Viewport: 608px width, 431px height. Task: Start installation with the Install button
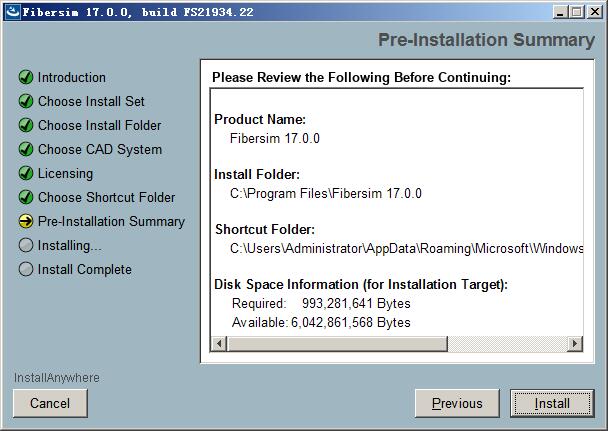[x=552, y=403]
